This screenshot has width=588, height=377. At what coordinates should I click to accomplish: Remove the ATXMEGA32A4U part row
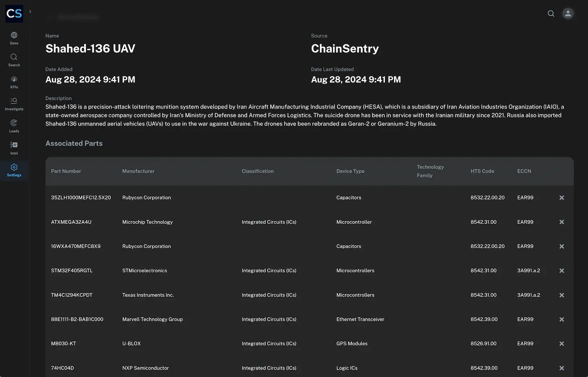(x=562, y=222)
